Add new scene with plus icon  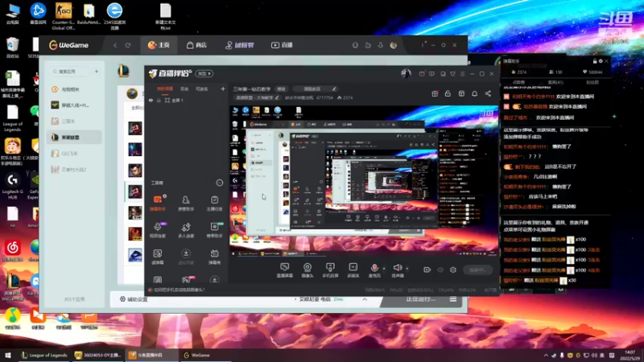[x=223, y=88]
